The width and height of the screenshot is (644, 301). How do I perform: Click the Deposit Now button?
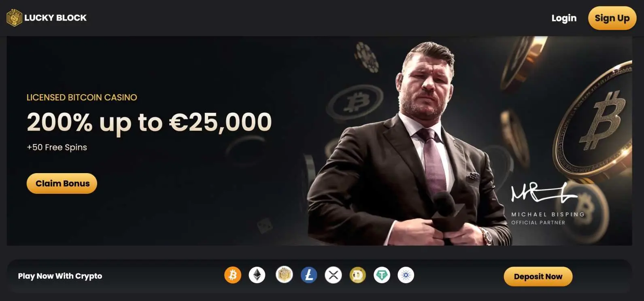click(x=538, y=276)
